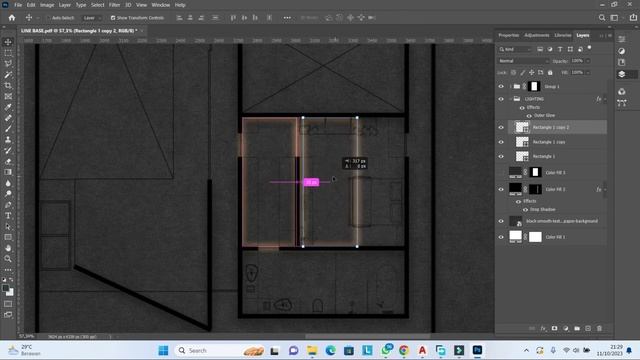Screen dimensions: 640x360
Task: Hide the Rectangle 1 layer
Action: click(x=501, y=156)
